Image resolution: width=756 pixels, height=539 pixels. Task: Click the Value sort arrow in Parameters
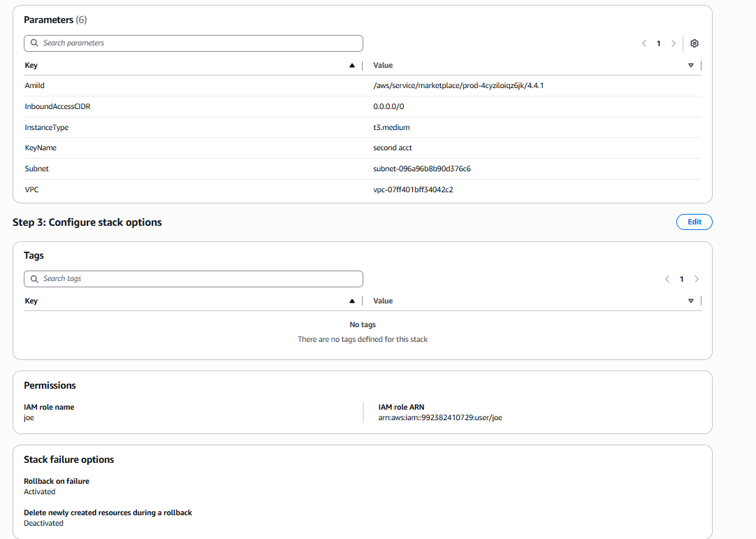(690, 66)
